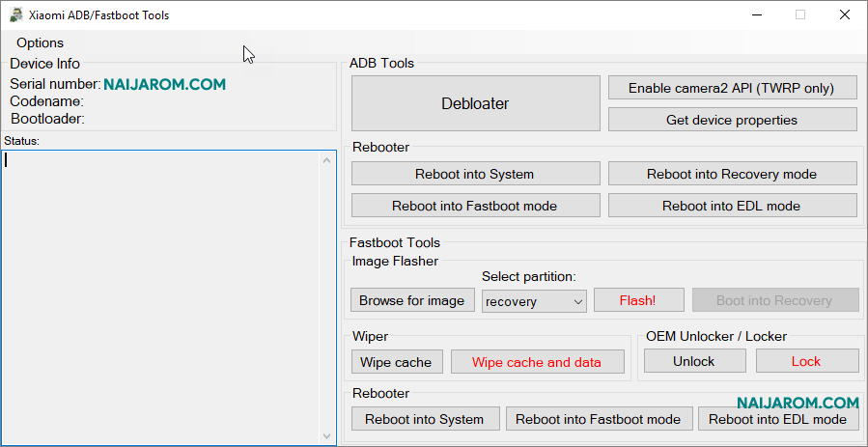The height and width of the screenshot is (447, 868).
Task: Minimize the application window
Action: (x=756, y=14)
